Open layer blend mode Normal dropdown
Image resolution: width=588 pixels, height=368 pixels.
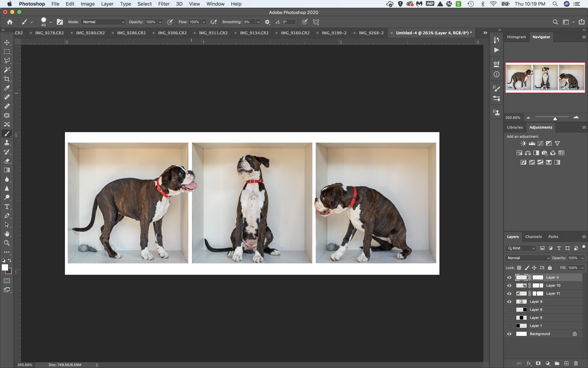tap(528, 258)
